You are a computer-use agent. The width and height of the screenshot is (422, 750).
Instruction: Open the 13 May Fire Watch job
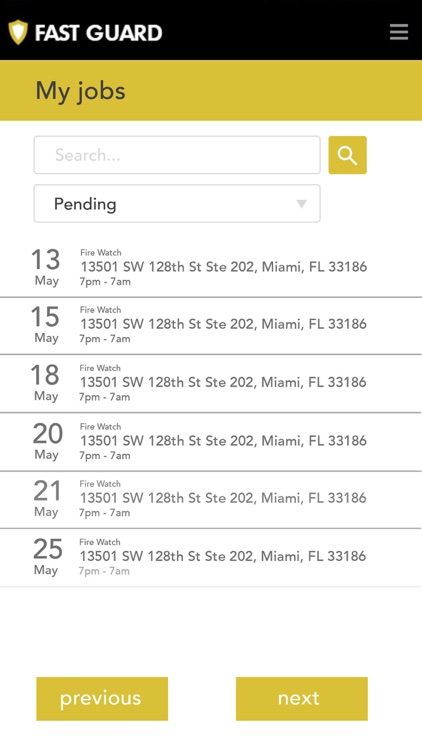click(x=211, y=268)
